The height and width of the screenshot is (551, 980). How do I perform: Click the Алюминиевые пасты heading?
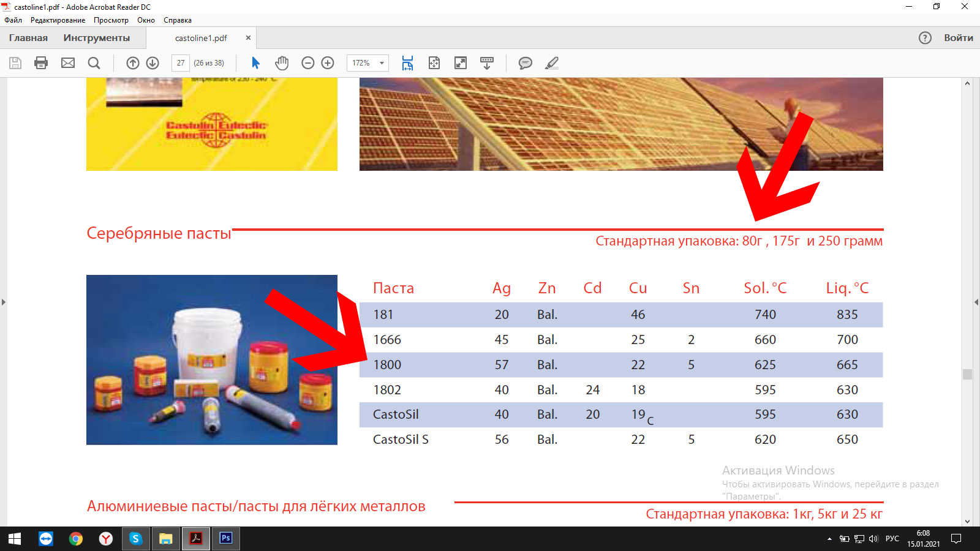coord(256,506)
